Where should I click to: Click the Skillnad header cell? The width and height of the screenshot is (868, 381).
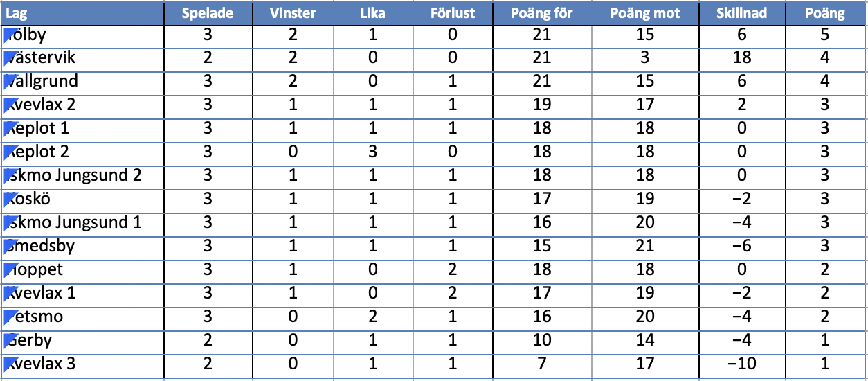click(x=741, y=13)
